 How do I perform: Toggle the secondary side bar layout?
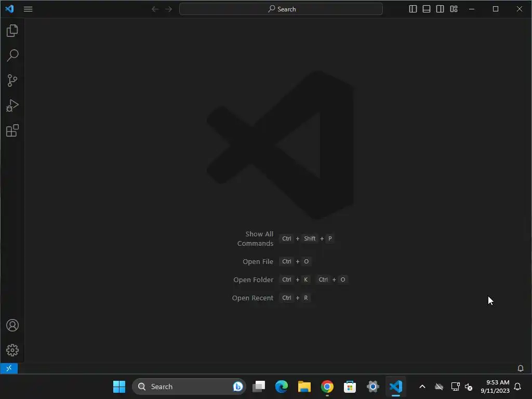point(440,9)
